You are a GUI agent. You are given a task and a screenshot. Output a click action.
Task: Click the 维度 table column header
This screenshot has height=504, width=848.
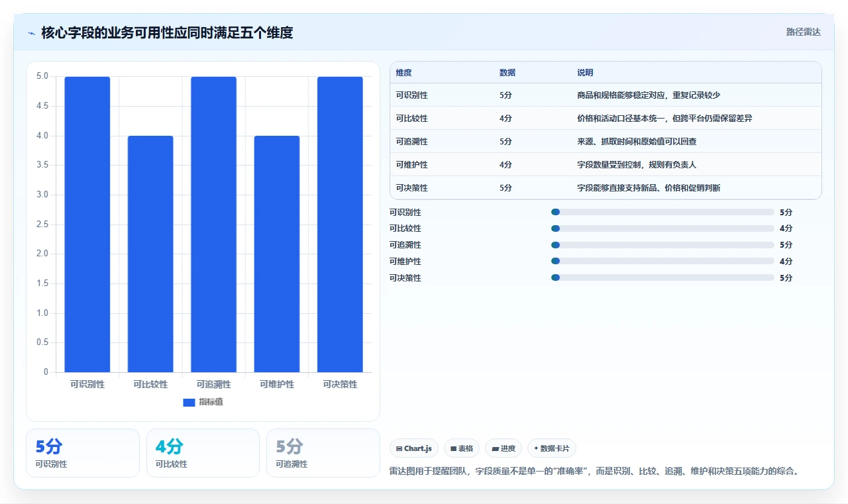404,73
